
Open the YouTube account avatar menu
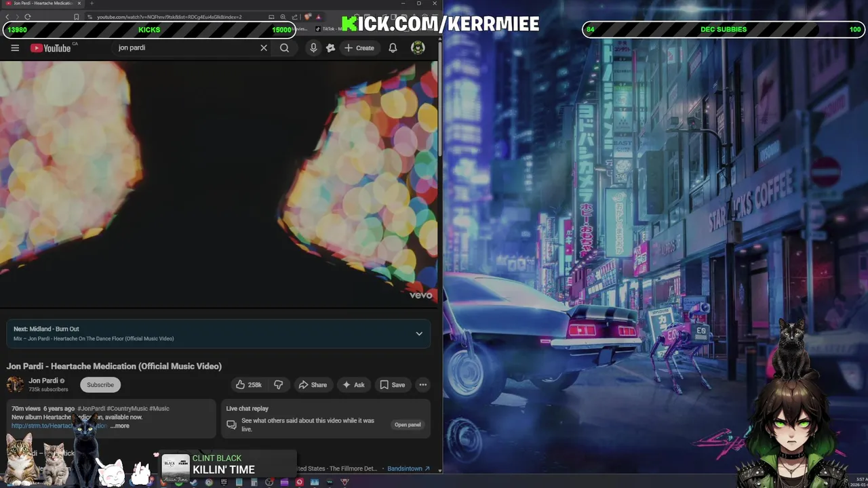point(418,47)
